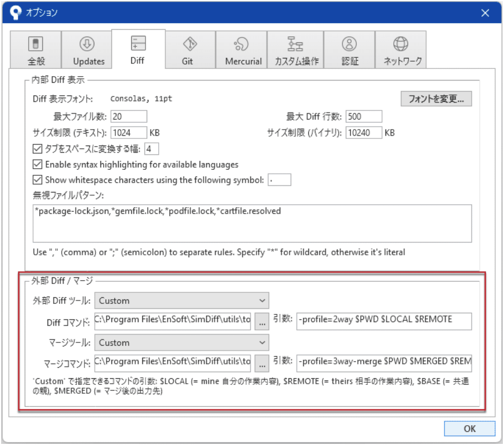Click the merge 引数 field with -profile=3way-merge

click(x=384, y=363)
